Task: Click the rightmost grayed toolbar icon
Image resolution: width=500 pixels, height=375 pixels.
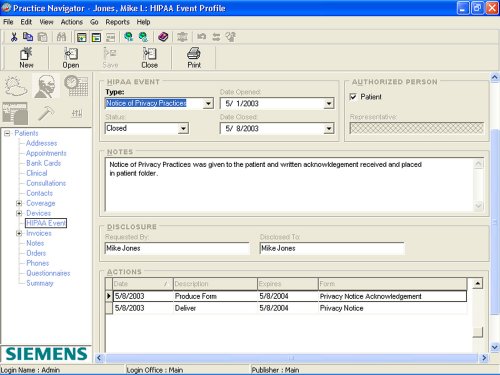Action: point(231,37)
